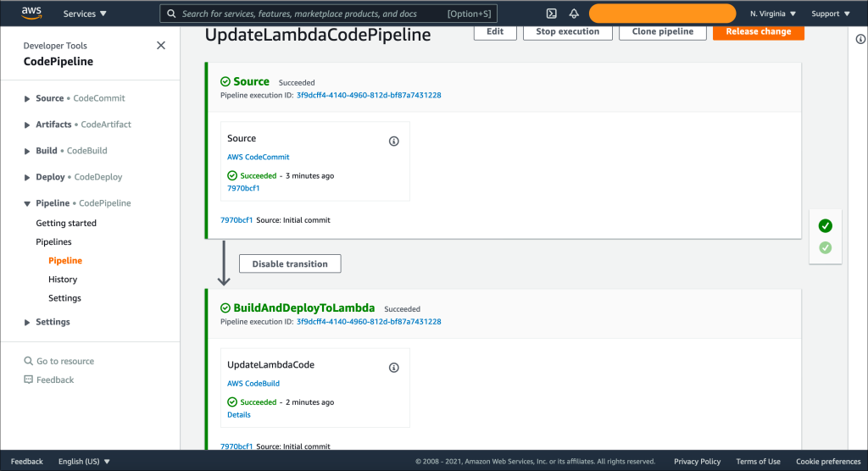Open the Privacy Policy footer link

pos(697,462)
